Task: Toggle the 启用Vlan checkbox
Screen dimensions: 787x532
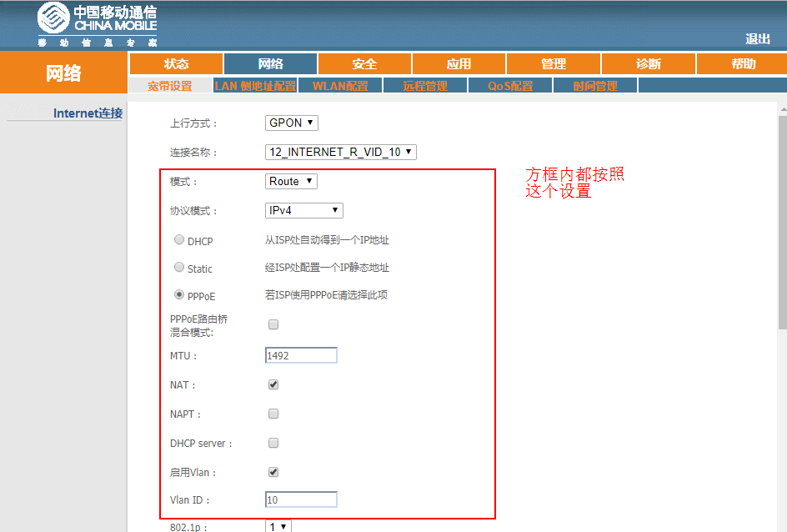Action: (273, 472)
